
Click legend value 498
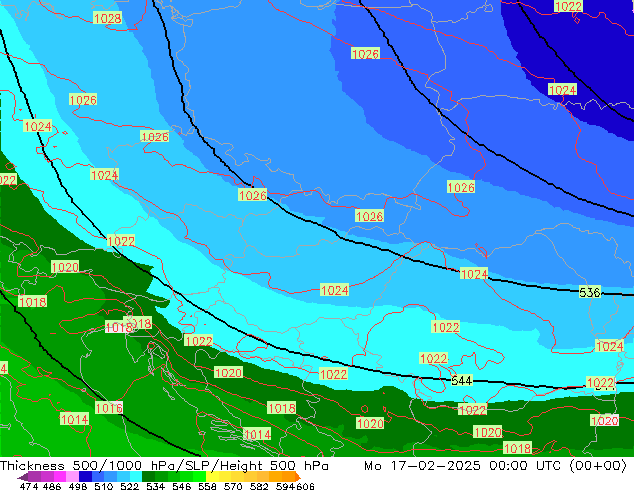(x=78, y=486)
